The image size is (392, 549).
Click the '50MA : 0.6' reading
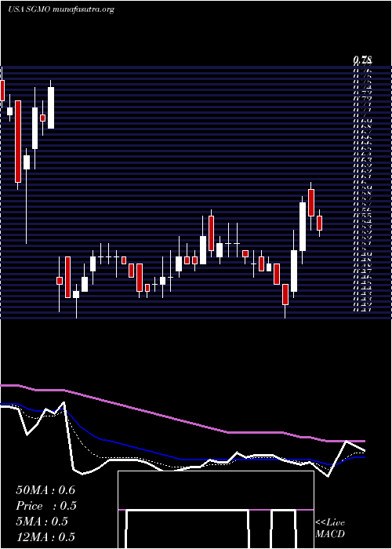point(45,490)
